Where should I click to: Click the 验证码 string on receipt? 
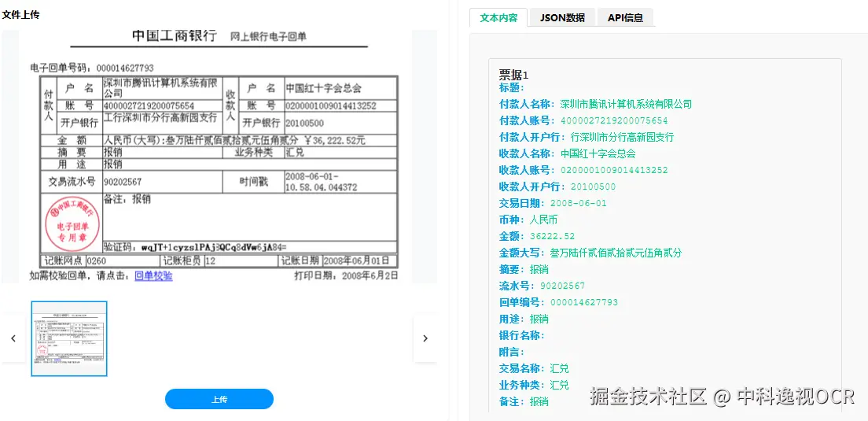click(x=196, y=247)
